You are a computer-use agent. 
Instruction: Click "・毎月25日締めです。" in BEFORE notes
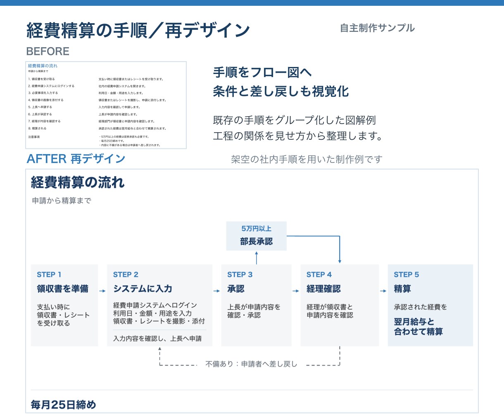[112, 141]
